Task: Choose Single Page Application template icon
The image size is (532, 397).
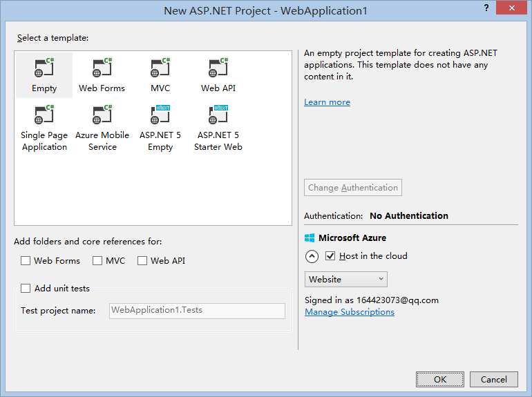Action: 44,115
